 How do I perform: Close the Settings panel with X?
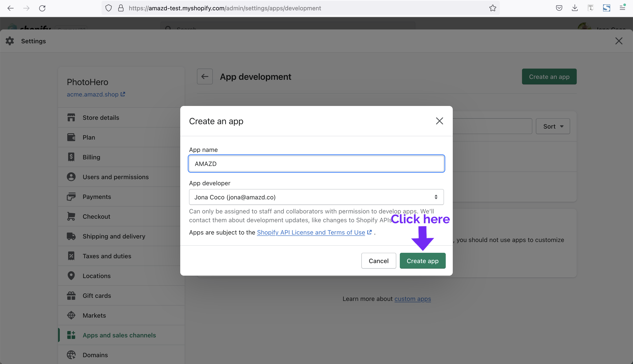pyautogui.click(x=619, y=41)
